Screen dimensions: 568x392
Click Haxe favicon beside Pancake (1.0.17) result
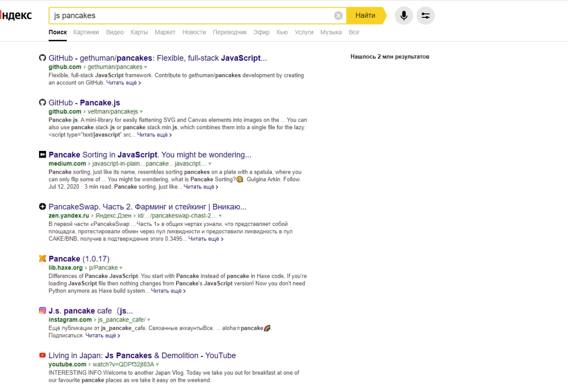tap(43, 259)
